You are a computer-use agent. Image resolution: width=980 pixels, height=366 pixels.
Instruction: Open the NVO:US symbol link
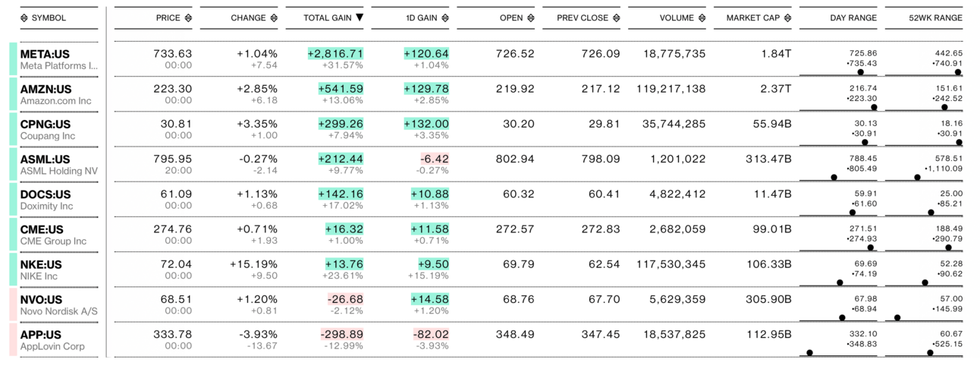click(42, 299)
